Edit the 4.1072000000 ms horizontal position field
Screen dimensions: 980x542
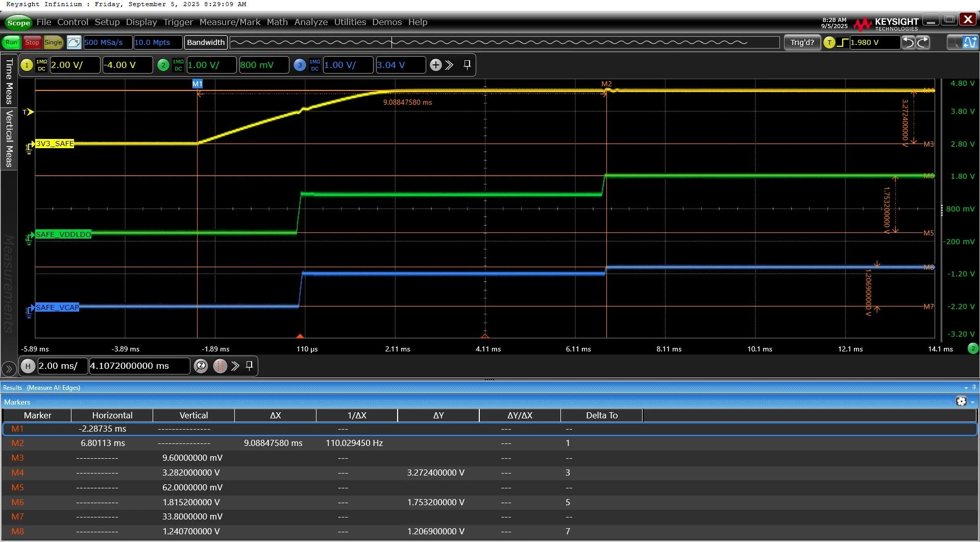point(139,366)
